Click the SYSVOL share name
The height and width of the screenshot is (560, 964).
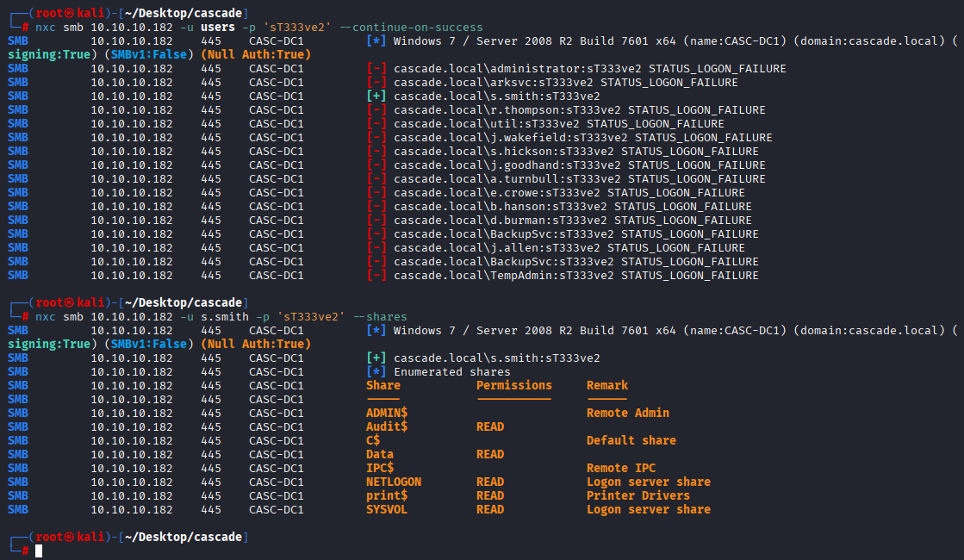(387, 509)
